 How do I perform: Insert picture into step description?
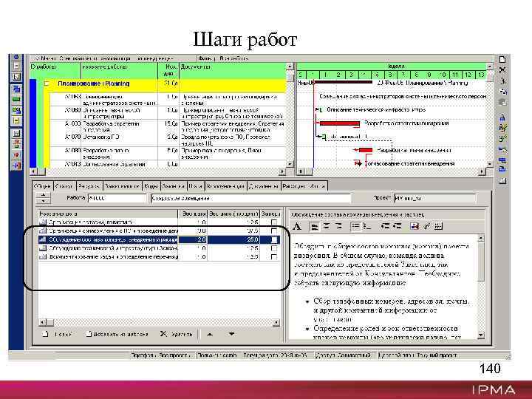pyautogui.click(x=415, y=226)
